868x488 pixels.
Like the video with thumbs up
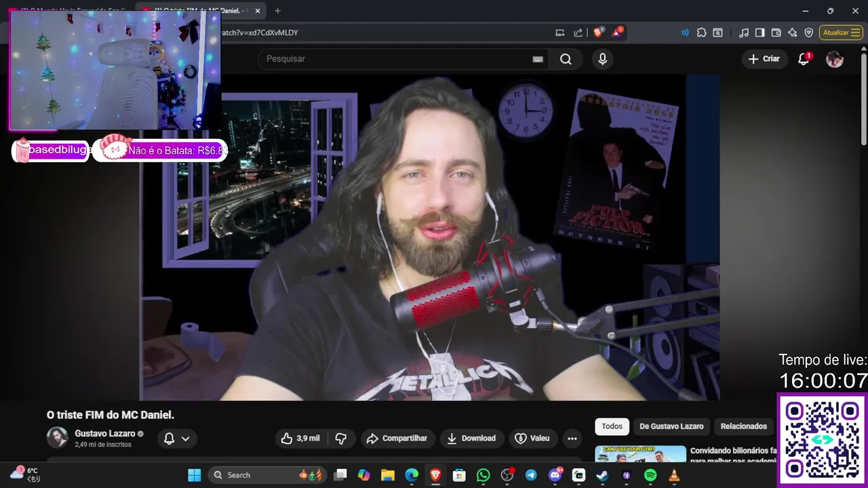coord(300,439)
